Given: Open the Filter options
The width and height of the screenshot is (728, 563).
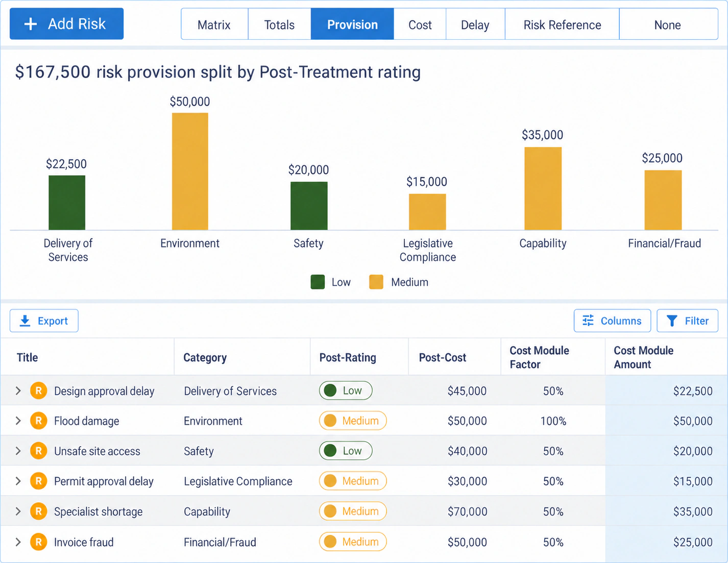Looking at the screenshot, I should click(687, 321).
